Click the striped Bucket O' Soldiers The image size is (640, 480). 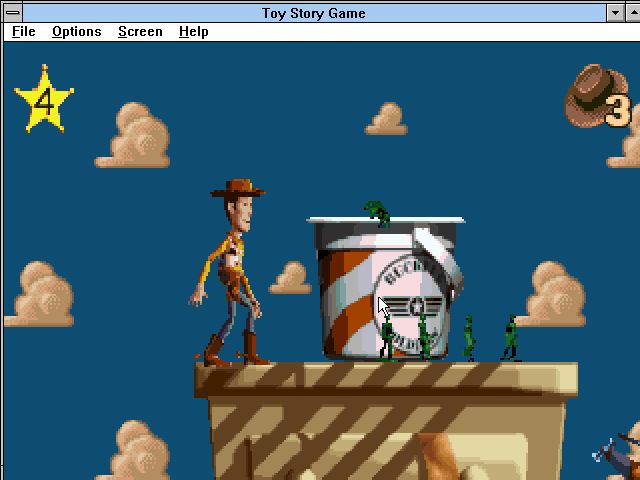[386, 288]
